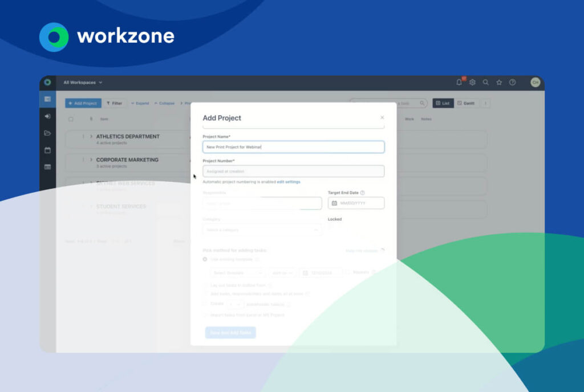The height and width of the screenshot is (392, 584).
Task: Click the Workzone logo in the app header
Action: tap(47, 82)
